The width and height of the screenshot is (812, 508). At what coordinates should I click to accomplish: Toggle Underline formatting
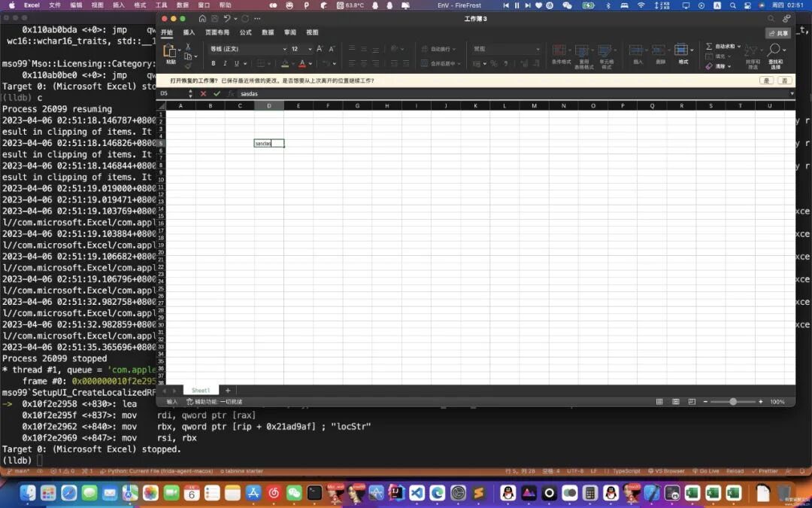[x=237, y=63]
